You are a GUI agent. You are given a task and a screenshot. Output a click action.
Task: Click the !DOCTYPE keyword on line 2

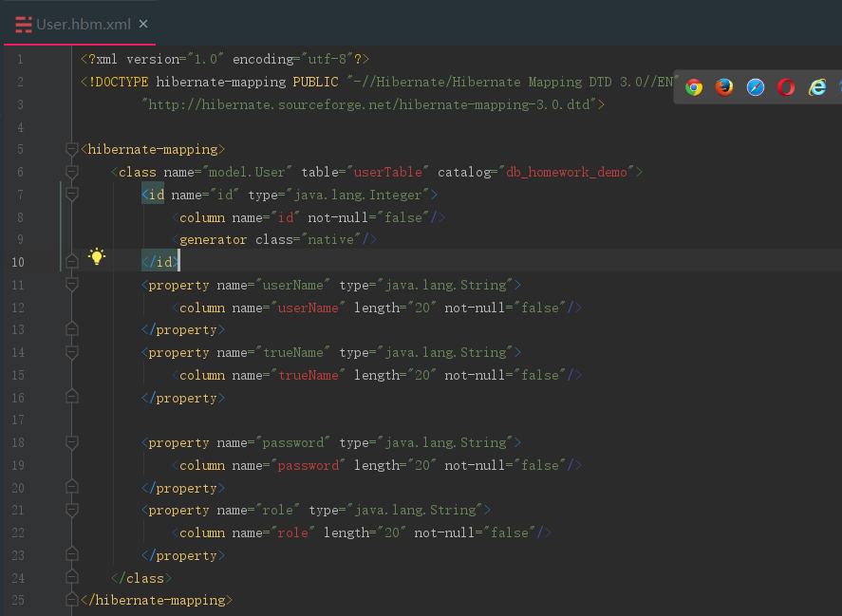118,82
